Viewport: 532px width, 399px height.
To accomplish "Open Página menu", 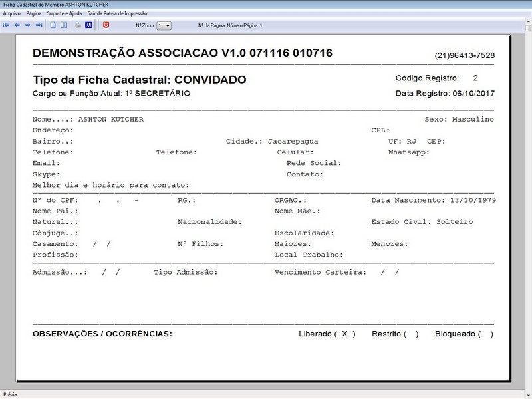I will click(x=34, y=13).
